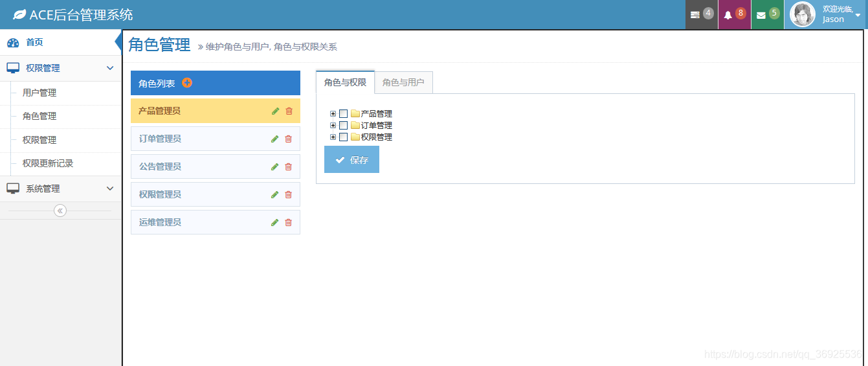This screenshot has width=868, height=366.
Task: Open the user menu caret next to Jason
Action: click(x=858, y=15)
